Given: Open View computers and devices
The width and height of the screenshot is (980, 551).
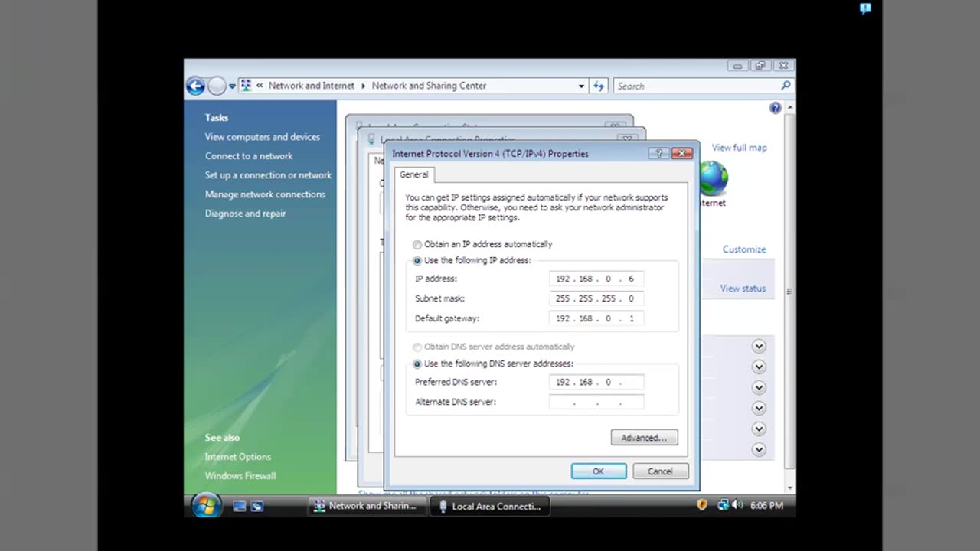Looking at the screenshot, I should pos(263,137).
